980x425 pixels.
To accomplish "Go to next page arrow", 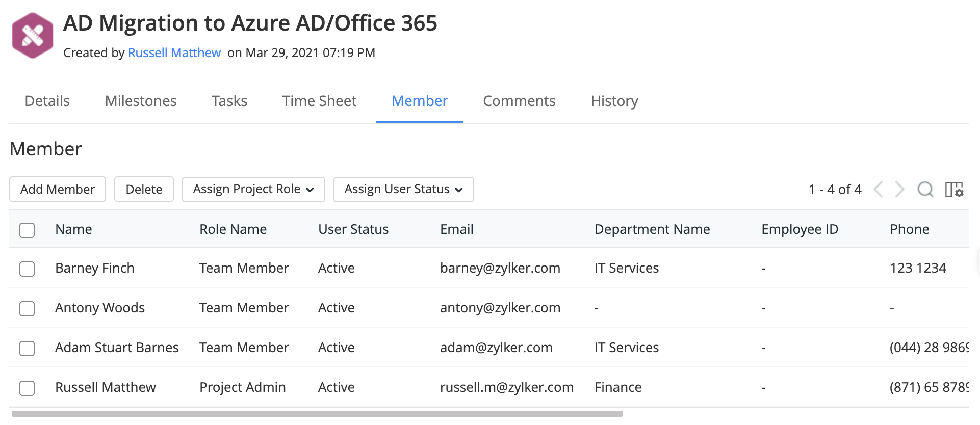I will coord(900,190).
